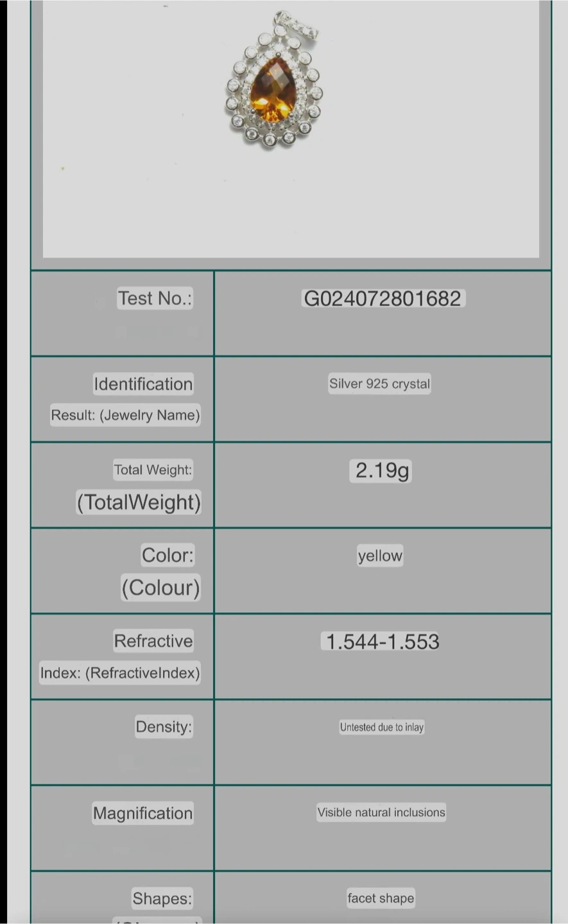This screenshot has height=924, width=568.
Task: Select the Test No. label
Action: [155, 298]
